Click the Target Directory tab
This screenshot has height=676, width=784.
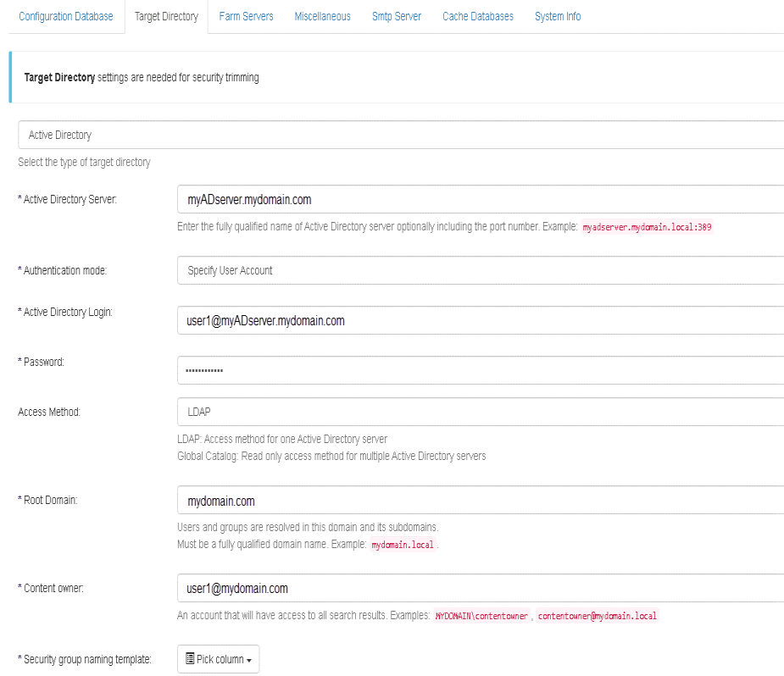[166, 16]
